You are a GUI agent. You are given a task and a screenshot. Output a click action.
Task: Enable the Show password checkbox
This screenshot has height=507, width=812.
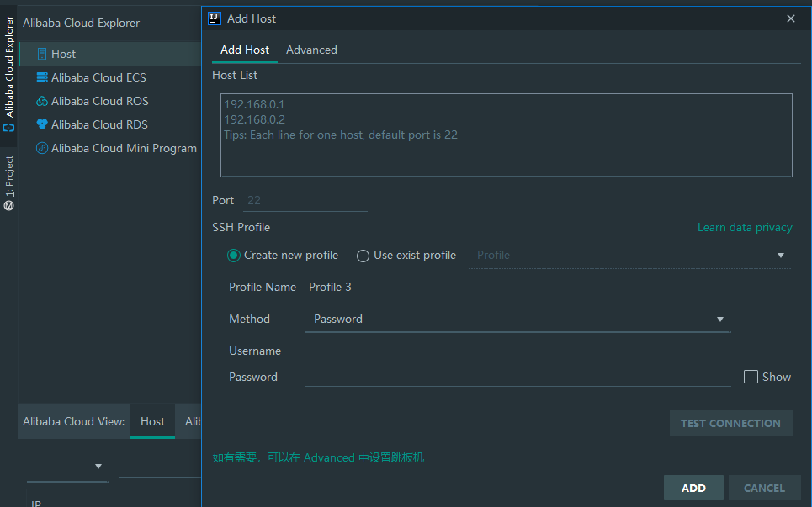point(751,377)
